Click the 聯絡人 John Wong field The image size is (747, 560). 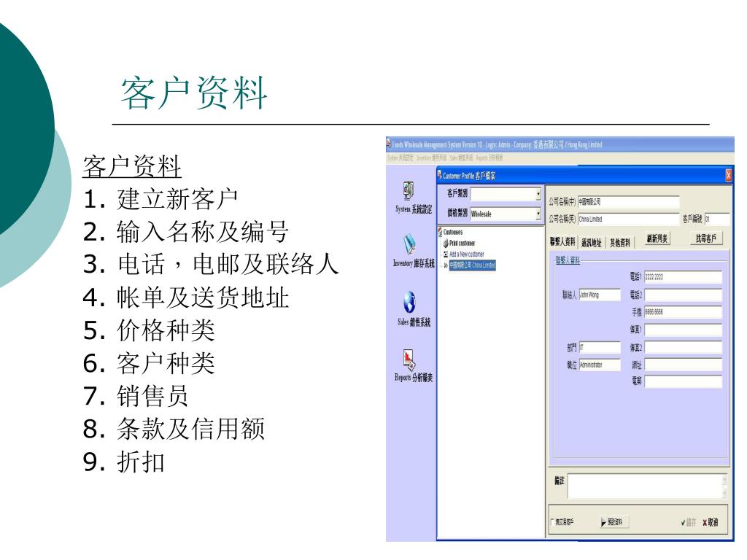[x=600, y=295]
